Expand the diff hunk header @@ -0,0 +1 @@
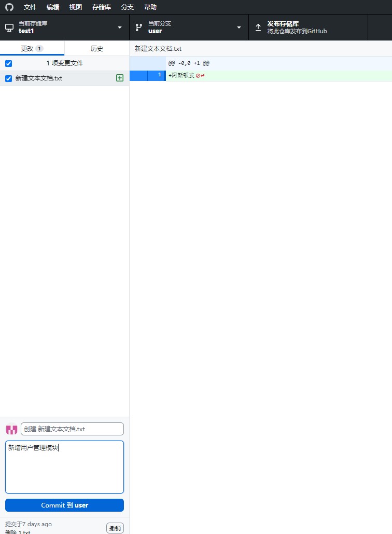This screenshot has width=392, height=534. (x=147, y=63)
